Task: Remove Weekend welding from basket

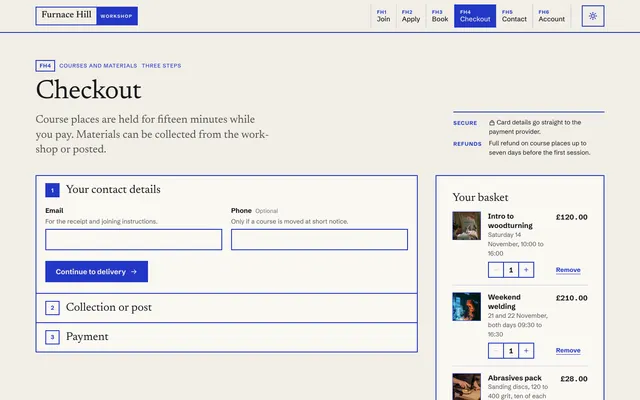Action: click(x=568, y=351)
